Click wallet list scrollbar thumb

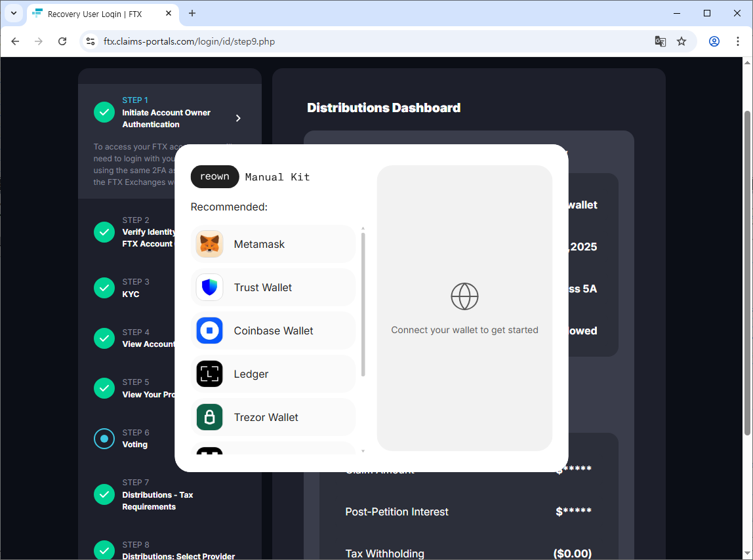pyautogui.click(x=363, y=304)
